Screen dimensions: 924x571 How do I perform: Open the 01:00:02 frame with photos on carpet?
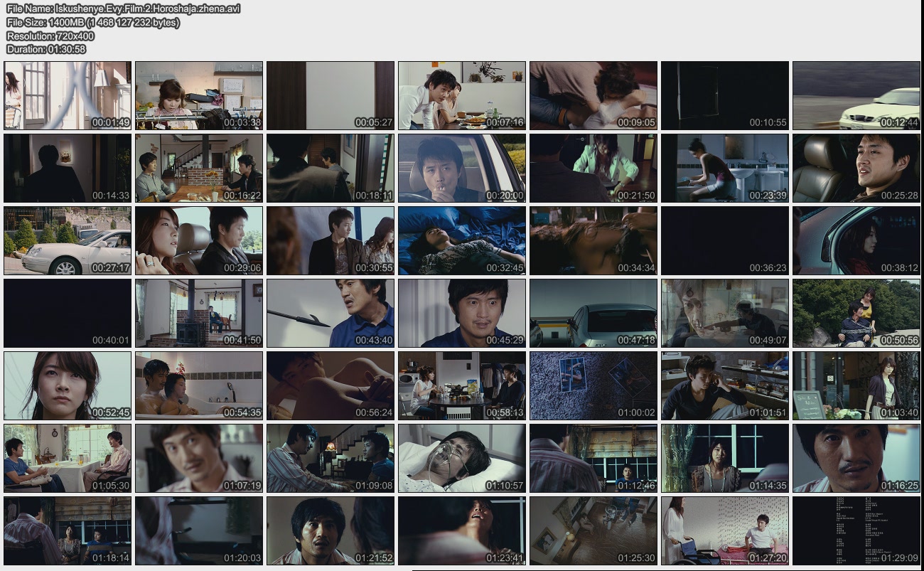click(593, 385)
